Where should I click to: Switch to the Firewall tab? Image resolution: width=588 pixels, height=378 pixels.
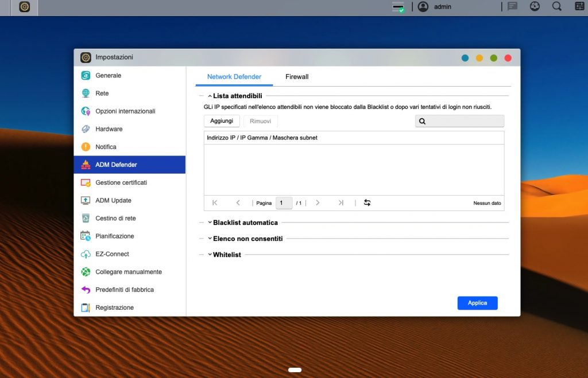[297, 77]
